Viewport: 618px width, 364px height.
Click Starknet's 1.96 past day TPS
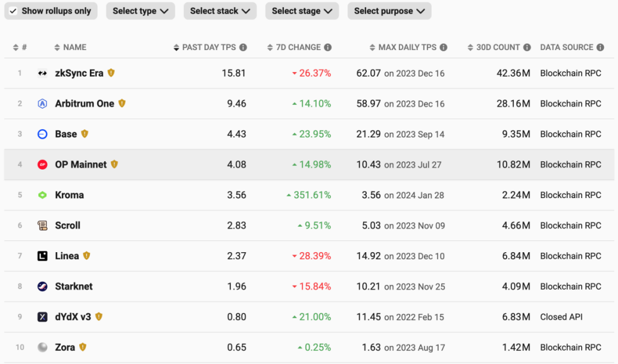tap(236, 287)
